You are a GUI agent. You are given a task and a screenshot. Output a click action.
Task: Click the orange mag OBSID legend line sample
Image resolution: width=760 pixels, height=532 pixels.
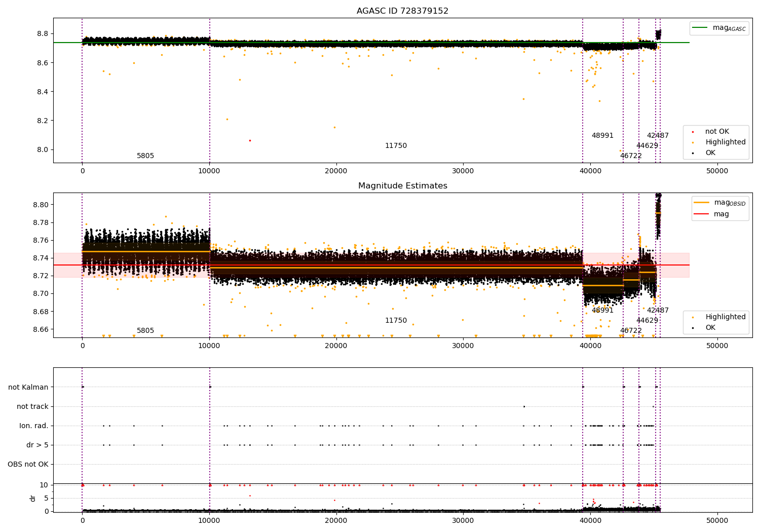(x=701, y=203)
